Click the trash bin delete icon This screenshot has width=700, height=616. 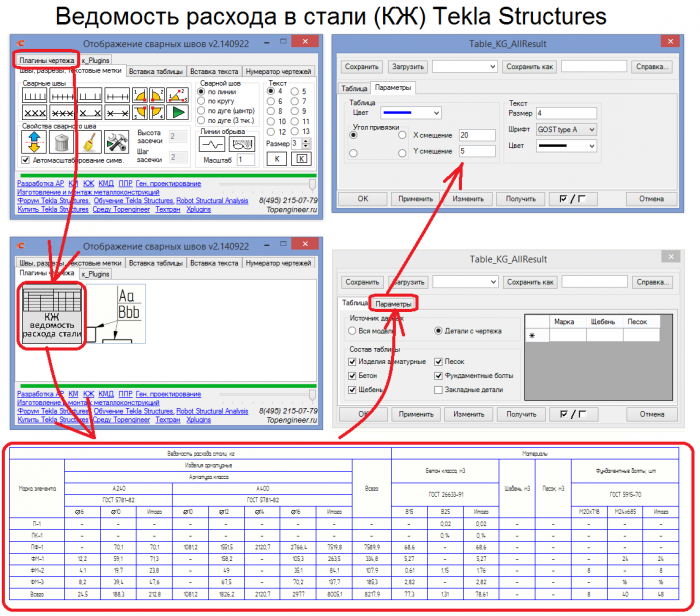pos(62,142)
